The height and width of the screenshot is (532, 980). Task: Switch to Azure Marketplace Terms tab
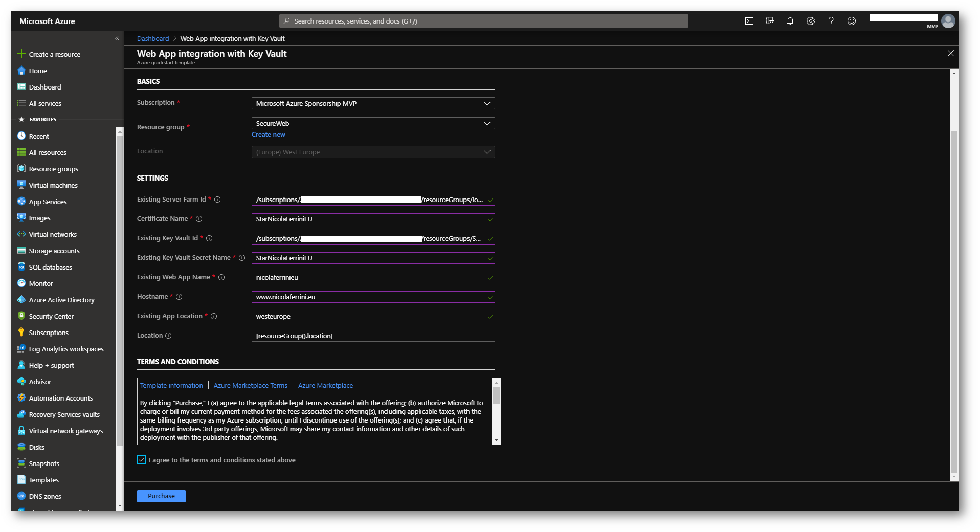point(251,385)
